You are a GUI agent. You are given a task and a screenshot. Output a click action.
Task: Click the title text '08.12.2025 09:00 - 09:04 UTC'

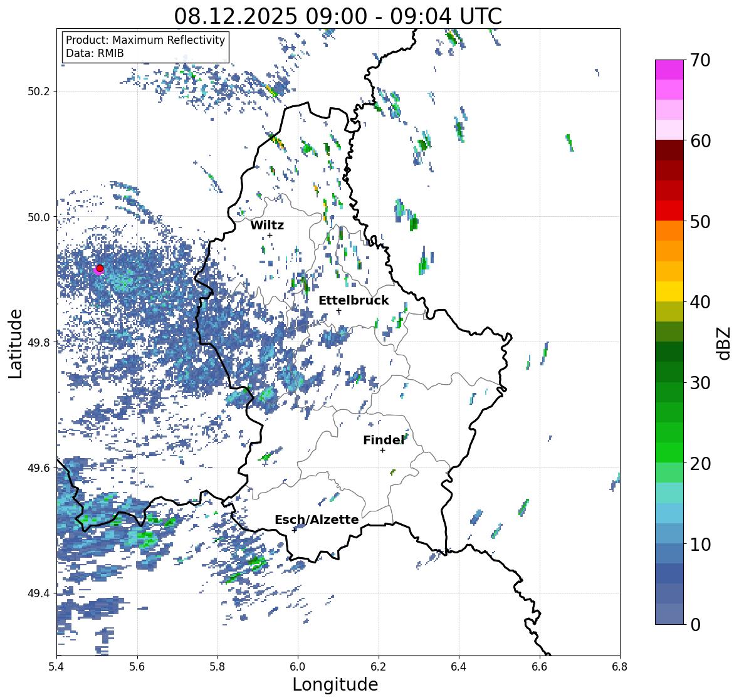[x=338, y=16]
